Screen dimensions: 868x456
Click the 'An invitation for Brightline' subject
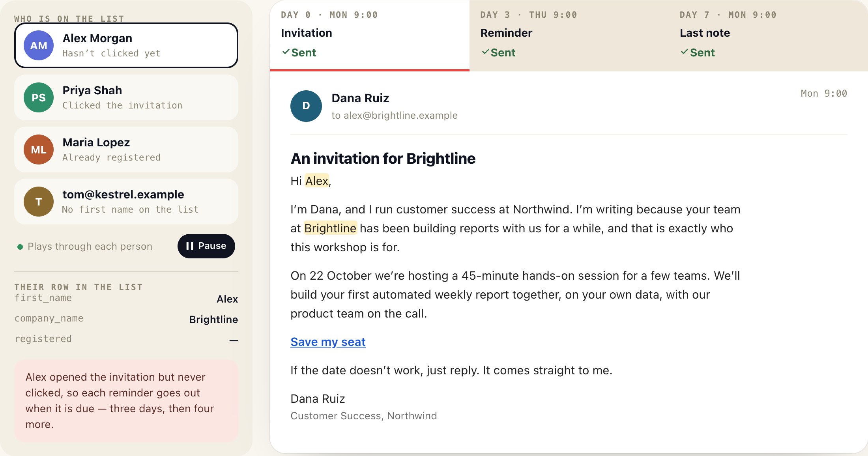tap(383, 159)
